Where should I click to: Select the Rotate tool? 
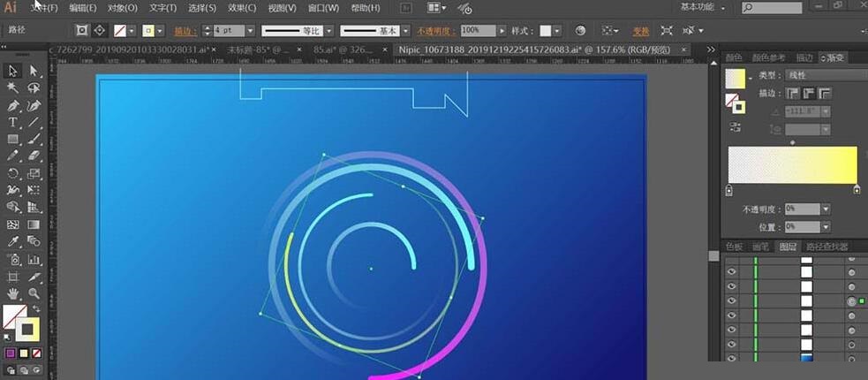12,173
